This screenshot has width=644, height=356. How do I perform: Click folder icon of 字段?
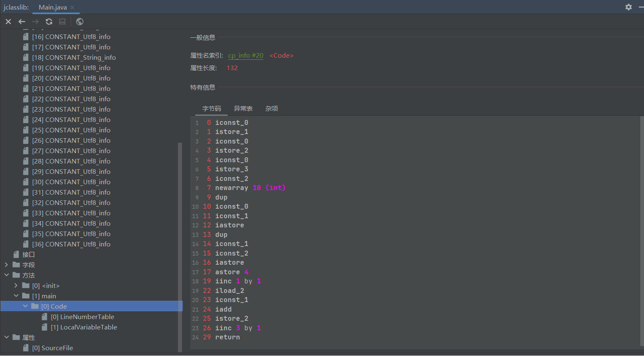point(16,265)
